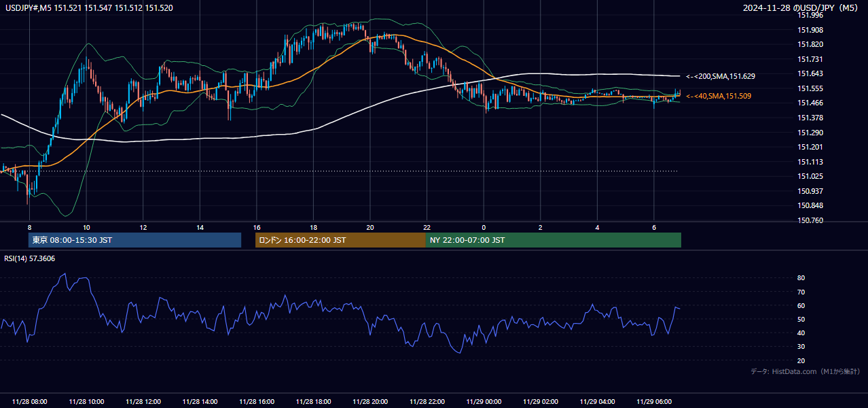Click the bottom date label 11/29 02:00
Image resolution: width=868 pixels, height=408 pixels.
[541, 402]
